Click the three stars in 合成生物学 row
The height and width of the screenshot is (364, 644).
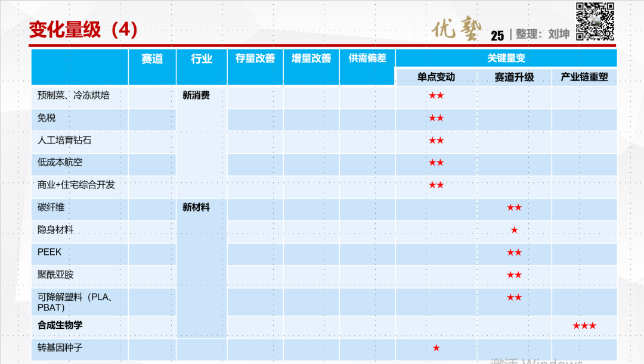pyautogui.click(x=584, y=326)
